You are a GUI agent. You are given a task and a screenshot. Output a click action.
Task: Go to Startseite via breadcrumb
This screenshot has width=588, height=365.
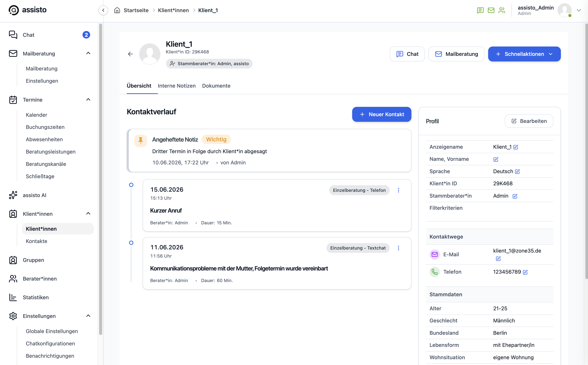[136, 10]
